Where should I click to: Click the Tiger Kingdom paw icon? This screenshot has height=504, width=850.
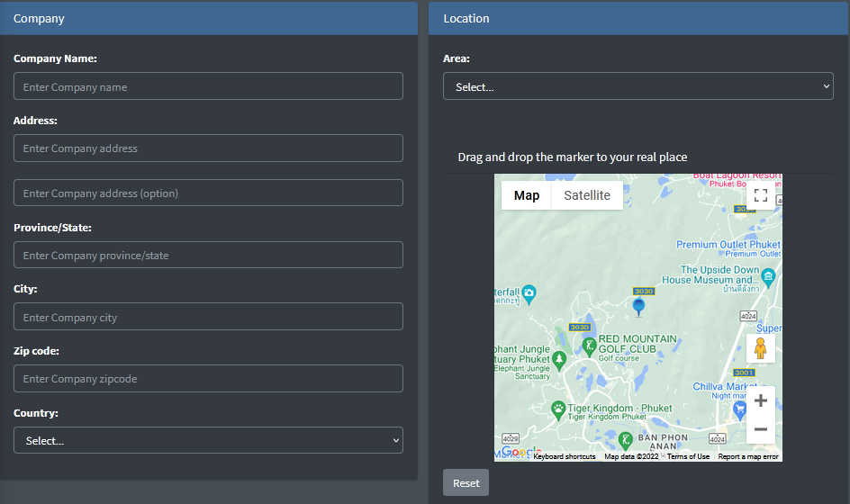(x=558, y=409)
